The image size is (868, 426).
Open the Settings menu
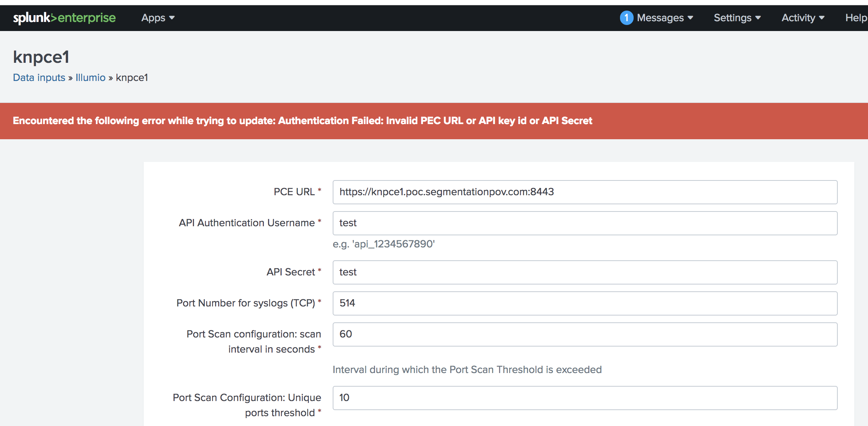click(737, 18)
